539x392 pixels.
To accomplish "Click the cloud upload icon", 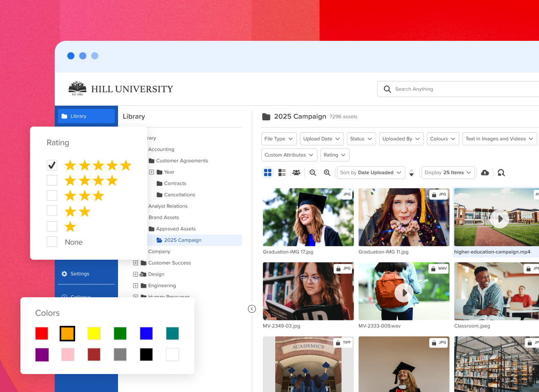I will point(485,172).
